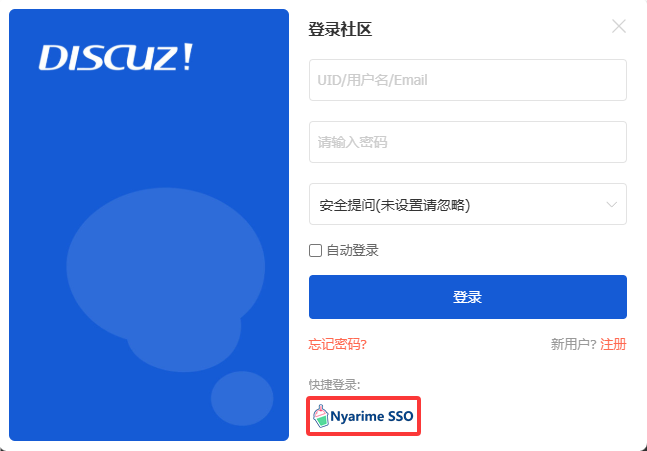Go to the 注册 registration link
This screenshot has height=451, width=647.
pyautogui.click(x=613, y=344)
